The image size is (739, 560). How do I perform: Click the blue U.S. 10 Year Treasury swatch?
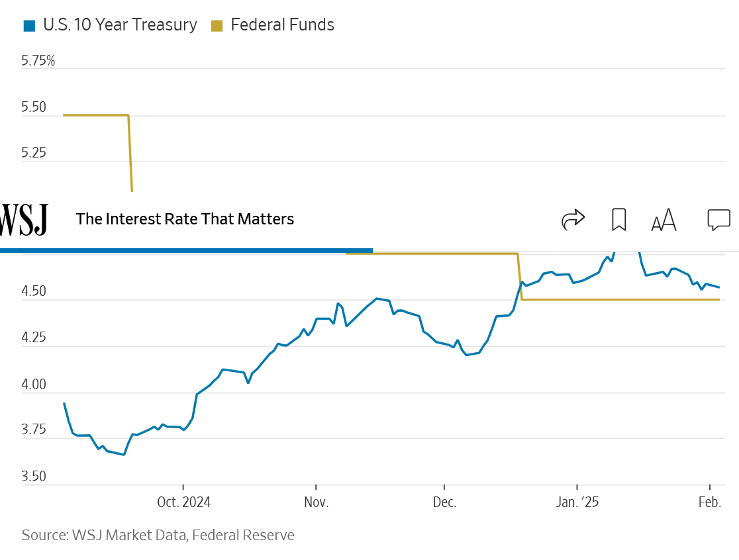[x=28, y=26]
